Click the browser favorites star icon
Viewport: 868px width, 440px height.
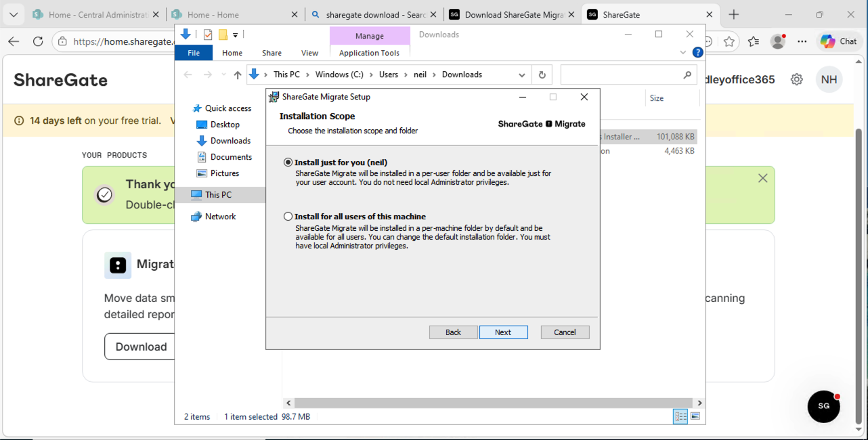pyautogui.click(x=729, y=41)
